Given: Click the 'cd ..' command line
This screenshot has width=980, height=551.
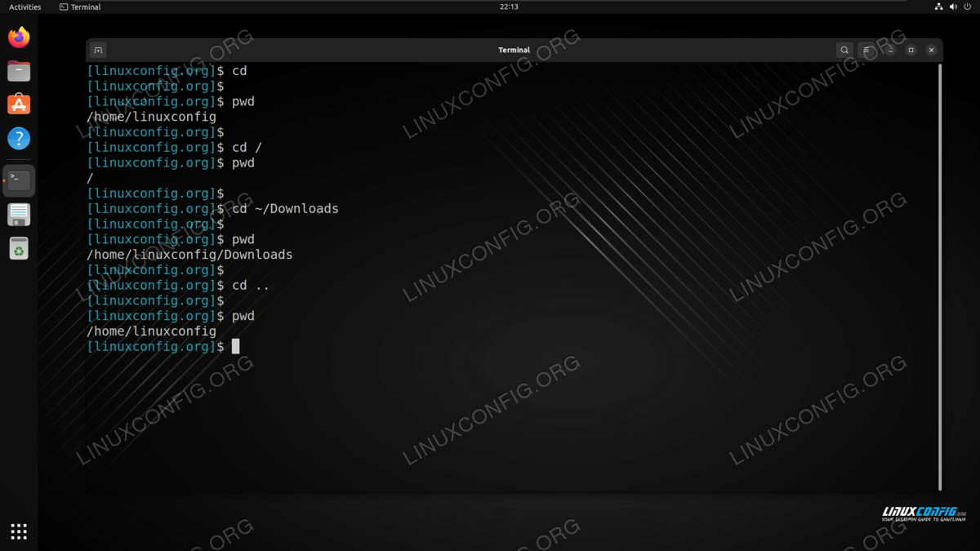Looking at the screenshot, I should click(x=178, y=286).
